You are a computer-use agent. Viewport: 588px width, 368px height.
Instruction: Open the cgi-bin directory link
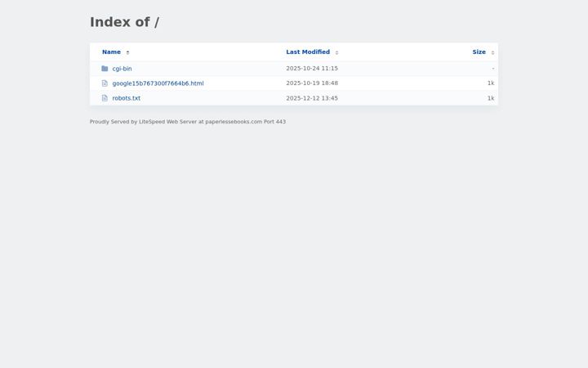coord(122,69)
